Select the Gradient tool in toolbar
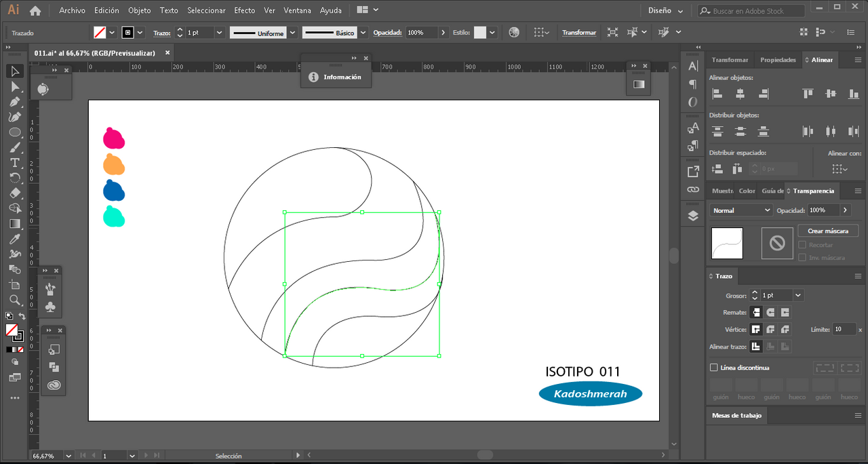868x464 pixels. coord(15,223)
